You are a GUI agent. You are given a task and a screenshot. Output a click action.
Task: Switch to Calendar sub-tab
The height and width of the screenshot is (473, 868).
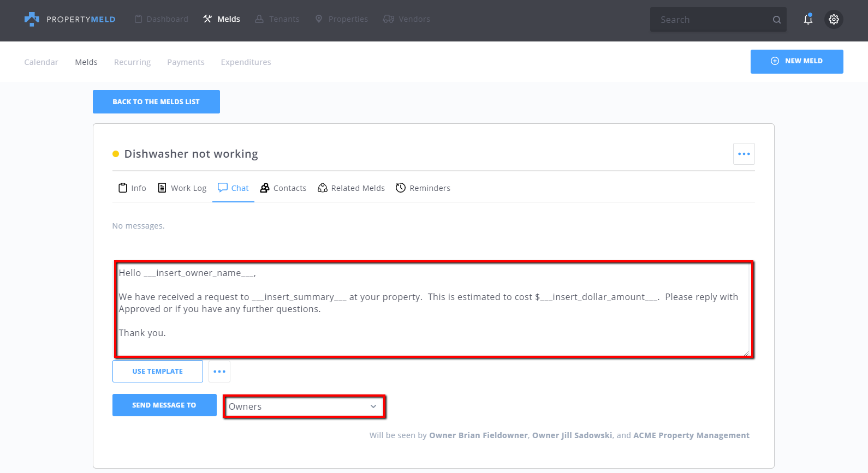pos(41,62)
